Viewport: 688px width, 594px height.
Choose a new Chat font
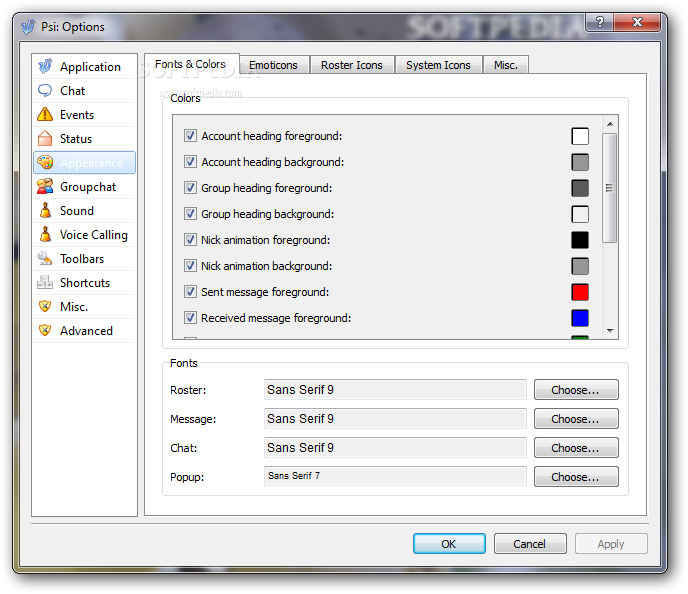[x=576, y=447]
